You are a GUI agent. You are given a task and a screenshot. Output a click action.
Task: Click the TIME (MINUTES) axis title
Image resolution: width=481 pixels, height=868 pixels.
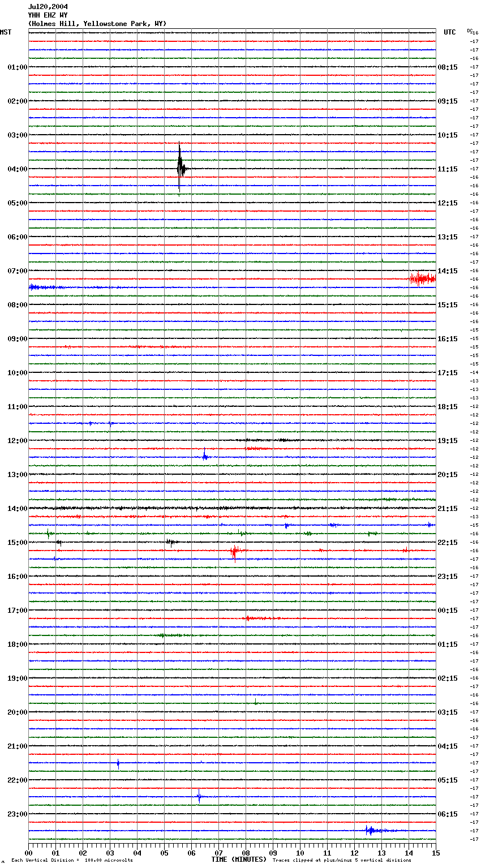[239, 860]
